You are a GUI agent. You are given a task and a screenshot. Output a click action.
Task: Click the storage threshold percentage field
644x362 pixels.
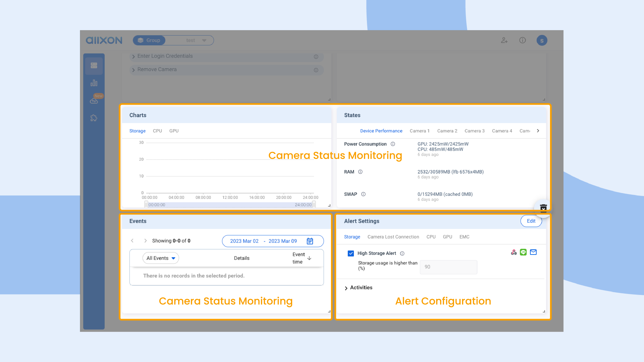(448, 267)
